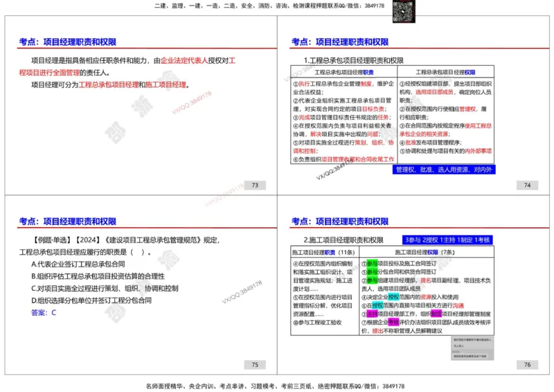Click table header 工程总承包项目经理职责
This screenshot has width=554, height=392.
[x=344, y=72]
